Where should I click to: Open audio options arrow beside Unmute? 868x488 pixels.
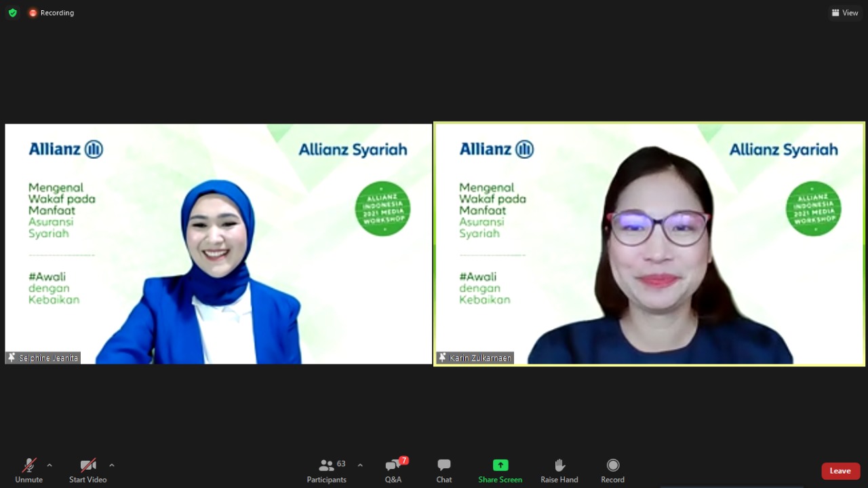point(50,466)
